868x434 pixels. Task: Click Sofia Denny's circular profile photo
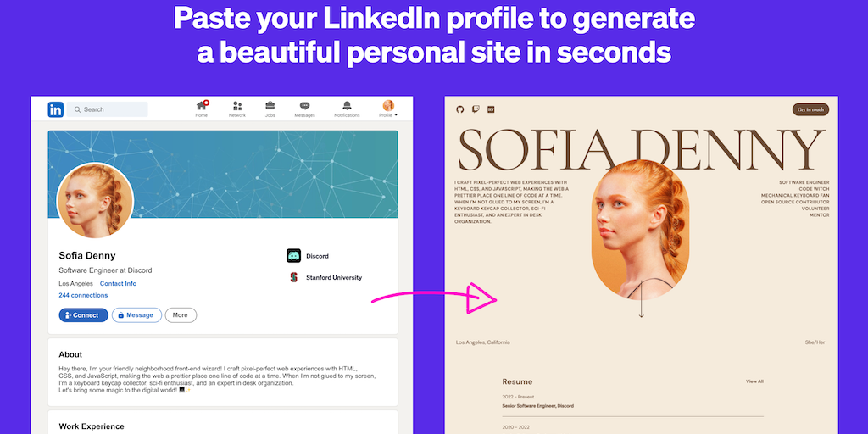95,201
